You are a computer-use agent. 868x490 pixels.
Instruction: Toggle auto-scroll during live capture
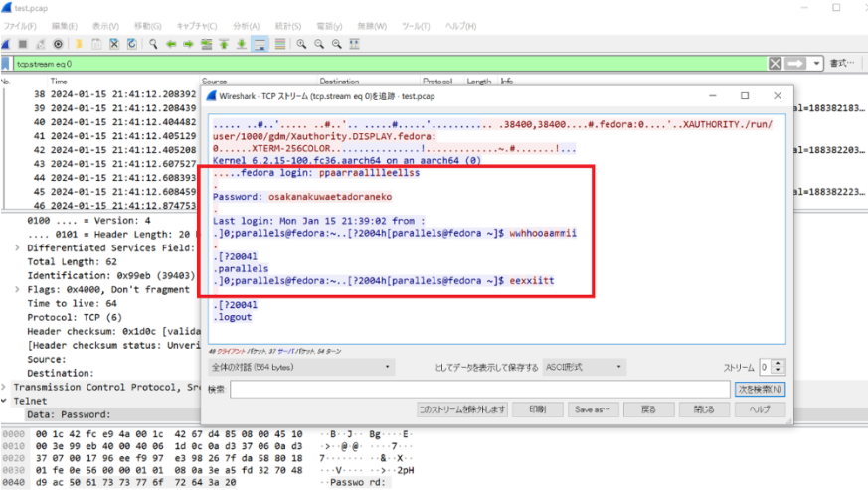coord(260,44)
